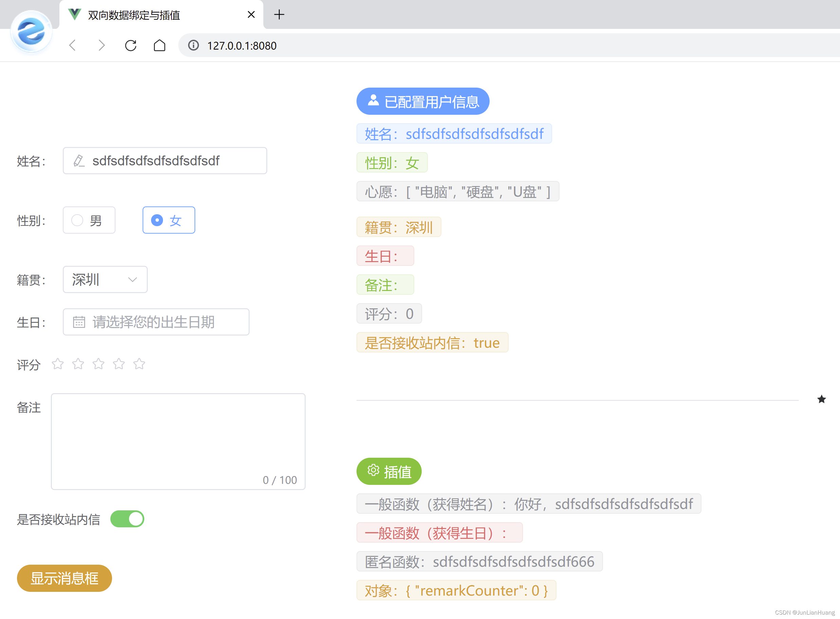Open a new tab with plus button
This screenshot has width=840, height=619.
point(279,15)
